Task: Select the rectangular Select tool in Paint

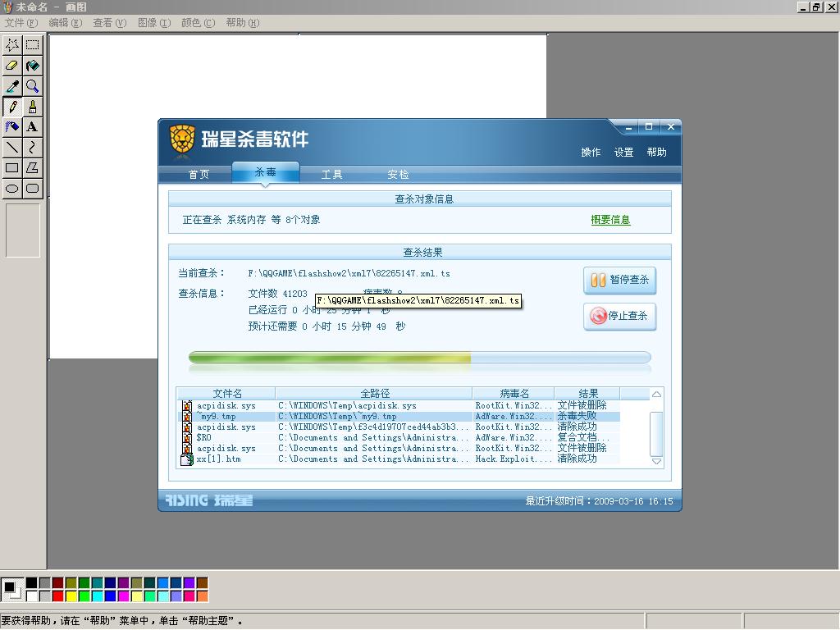Action: (32, 45)
